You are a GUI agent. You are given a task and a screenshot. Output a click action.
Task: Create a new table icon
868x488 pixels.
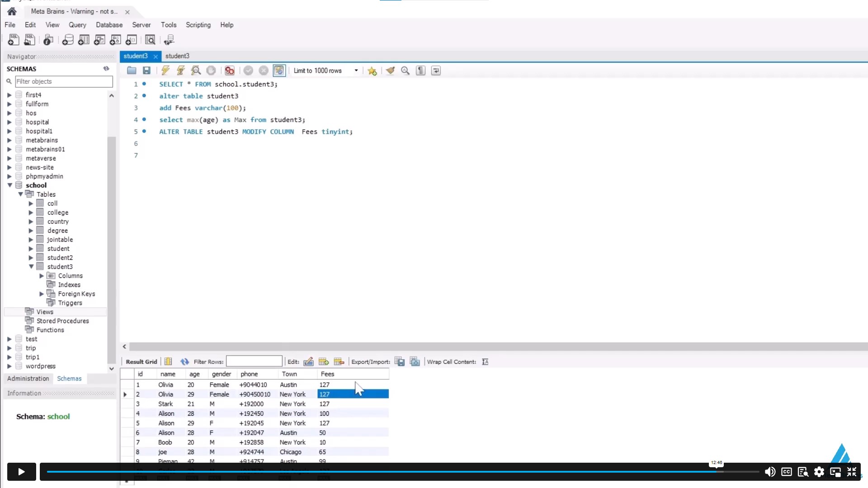click(x=84, y=40)
